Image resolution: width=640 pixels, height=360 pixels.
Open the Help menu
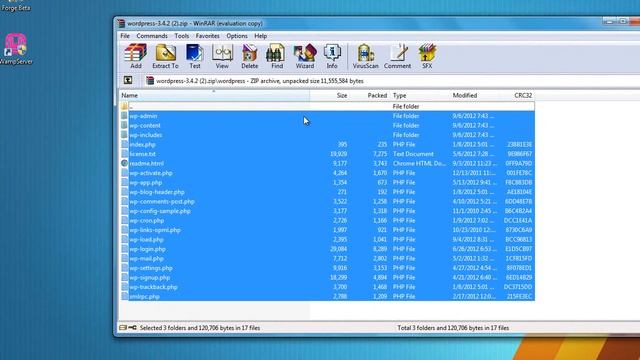260,36
